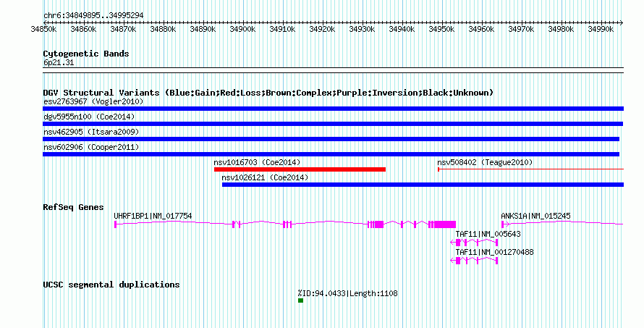Click the 34930k ruler tick label
644x328 pixels.
click(x=363, y=29)
